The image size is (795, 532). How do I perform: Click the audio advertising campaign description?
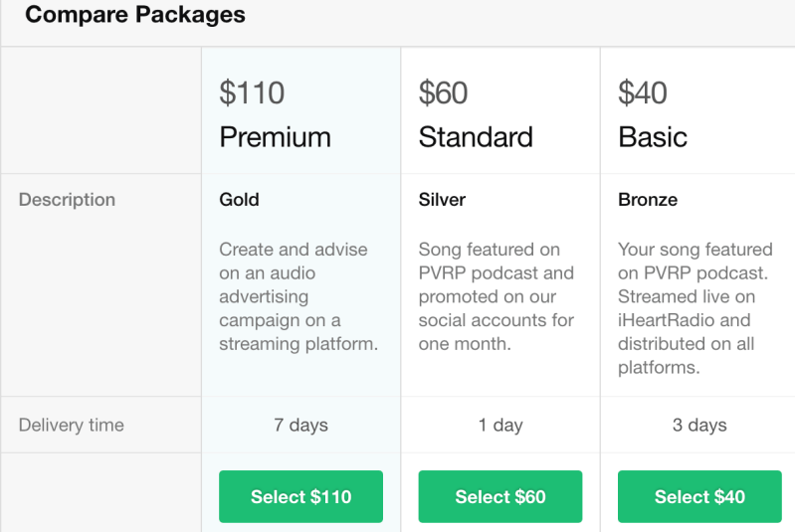[x=298, y=296]
